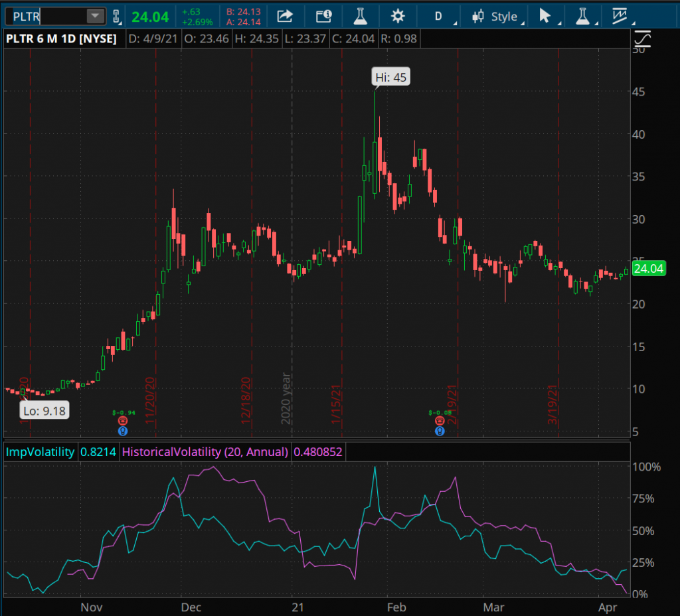Image resolution: width=680 pixels, height=616 pixels.
Task: Click the C: 24.04 close value
Action: pos(353,39)
